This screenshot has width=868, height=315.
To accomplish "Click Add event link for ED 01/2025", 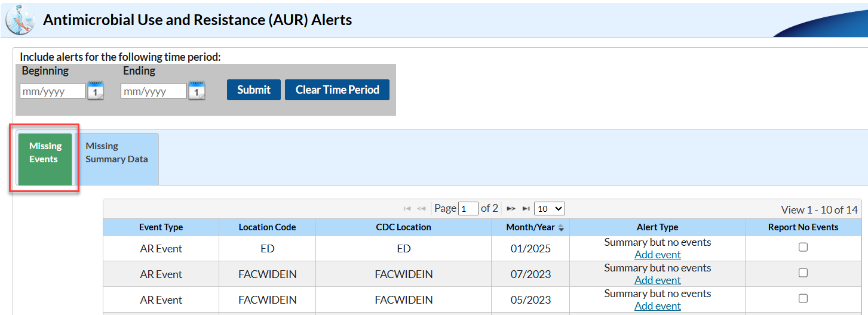I will coord(657,255).
